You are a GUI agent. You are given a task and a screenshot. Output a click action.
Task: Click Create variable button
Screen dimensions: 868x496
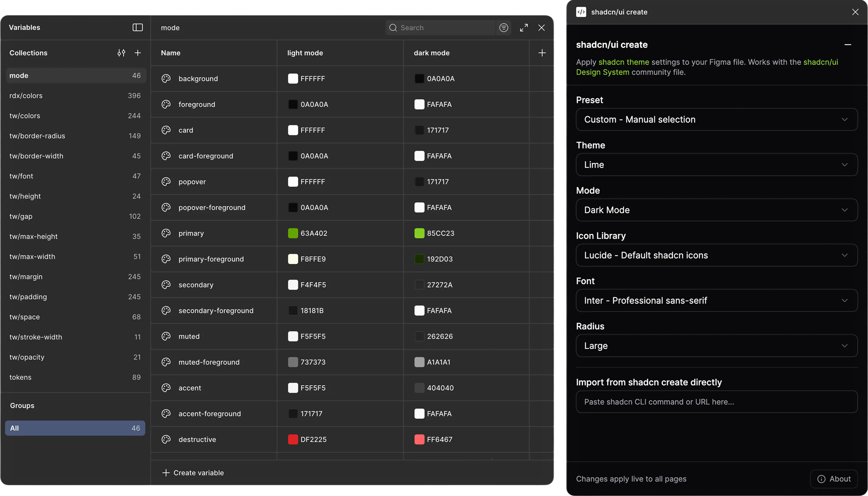pos(193,473)
